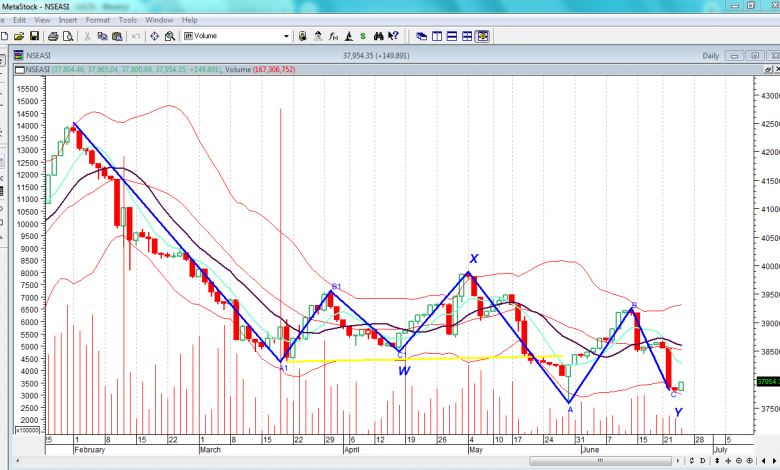This screenshot has height=470, width=780.
Task: Open the Tools menu
Action: tap(127, 20)
